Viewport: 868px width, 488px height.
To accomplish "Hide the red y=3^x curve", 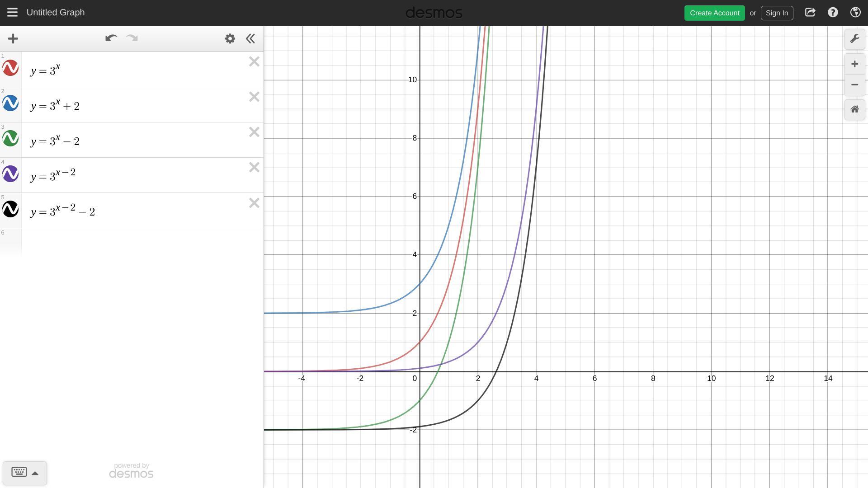I will (x=10, y=68).
